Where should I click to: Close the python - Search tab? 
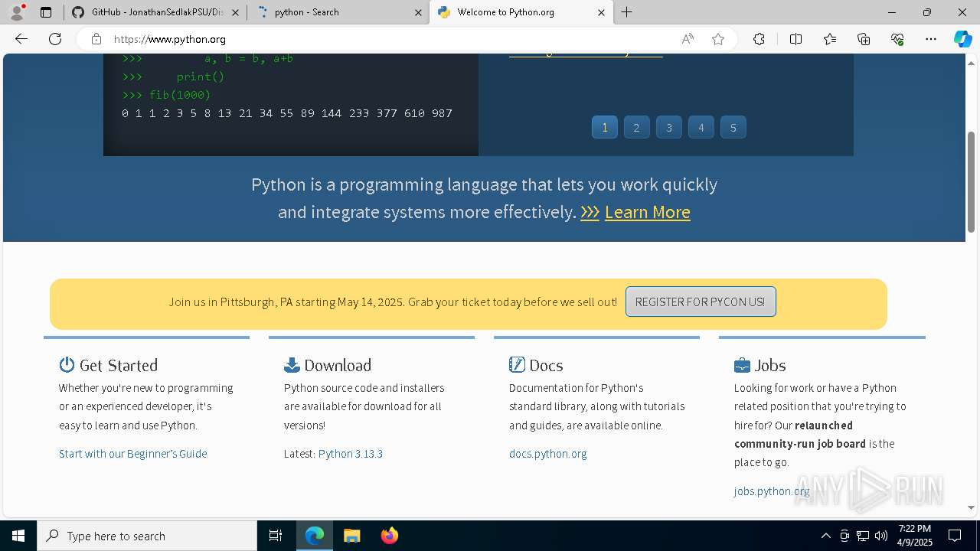click(x=418, y=12)
